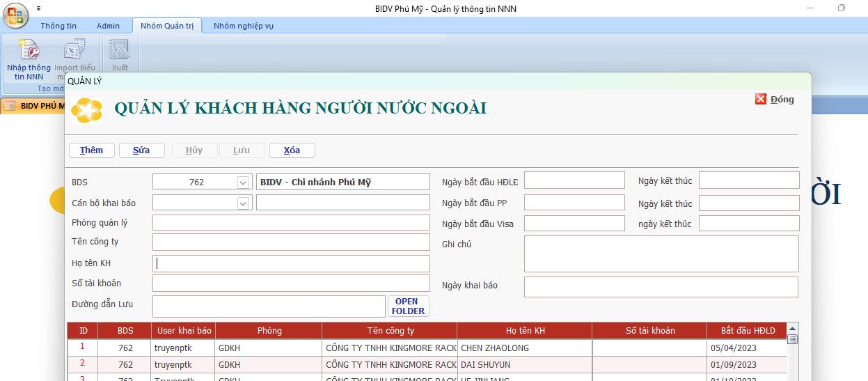
Task: Click the Số tài khoản input field
Action: click(291, 283)
